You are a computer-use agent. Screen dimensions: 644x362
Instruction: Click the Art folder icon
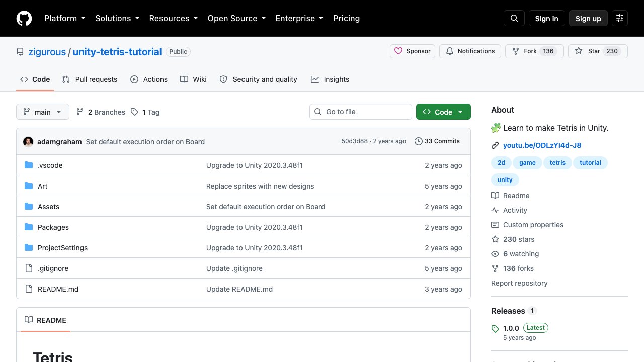29,186
